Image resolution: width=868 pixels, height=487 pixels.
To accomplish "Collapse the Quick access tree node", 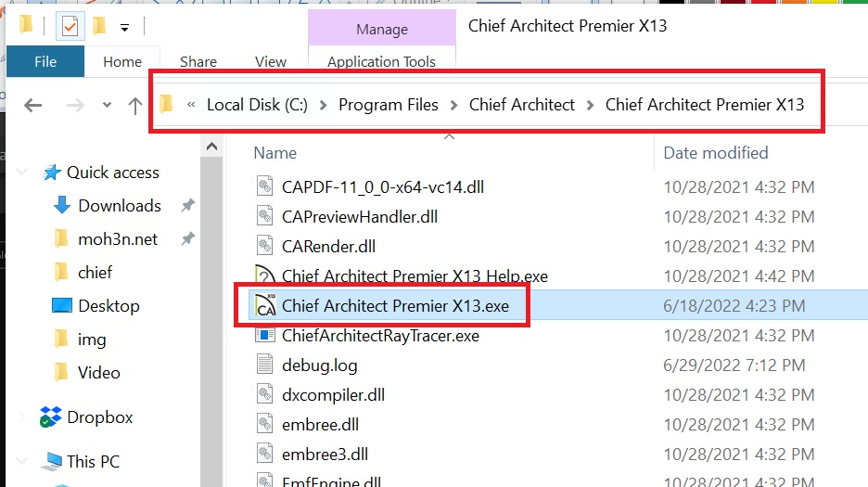I will [21, 173].
